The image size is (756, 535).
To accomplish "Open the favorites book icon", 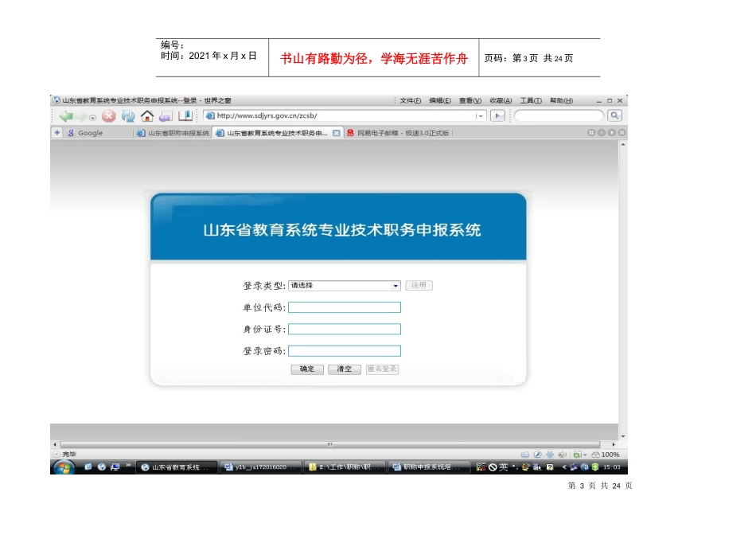I will (185, 115).
